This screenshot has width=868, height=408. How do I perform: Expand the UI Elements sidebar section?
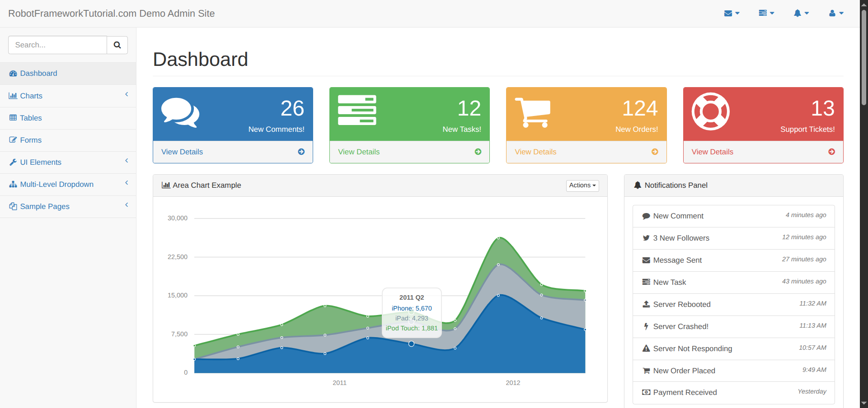pyautogui.click(x=68, y=162)
